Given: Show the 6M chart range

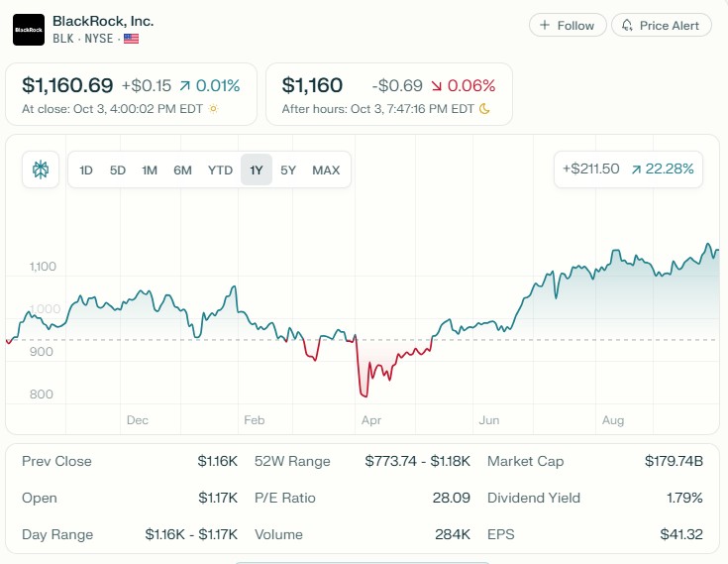Looking at the screenshot, I should pos(182,170).
